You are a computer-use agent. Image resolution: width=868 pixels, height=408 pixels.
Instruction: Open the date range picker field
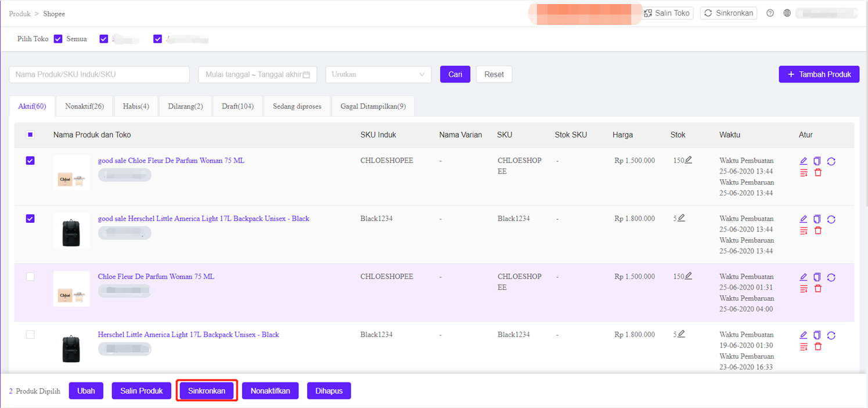pos(257,74)
